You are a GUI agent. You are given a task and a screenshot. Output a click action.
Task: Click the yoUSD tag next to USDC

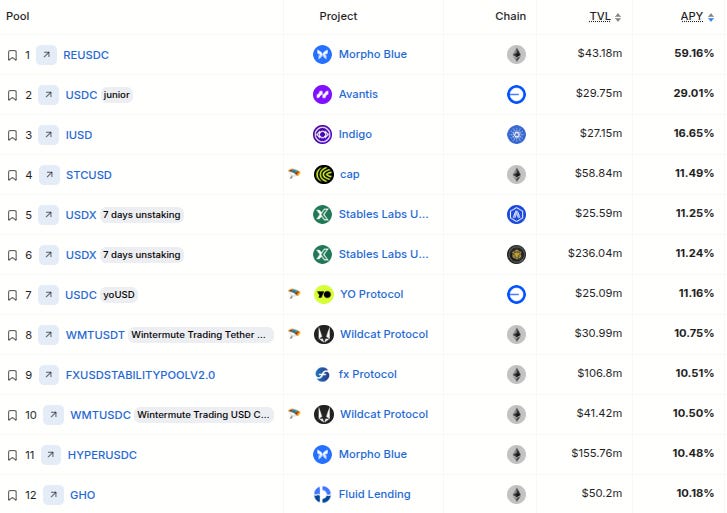click(119, 295)
